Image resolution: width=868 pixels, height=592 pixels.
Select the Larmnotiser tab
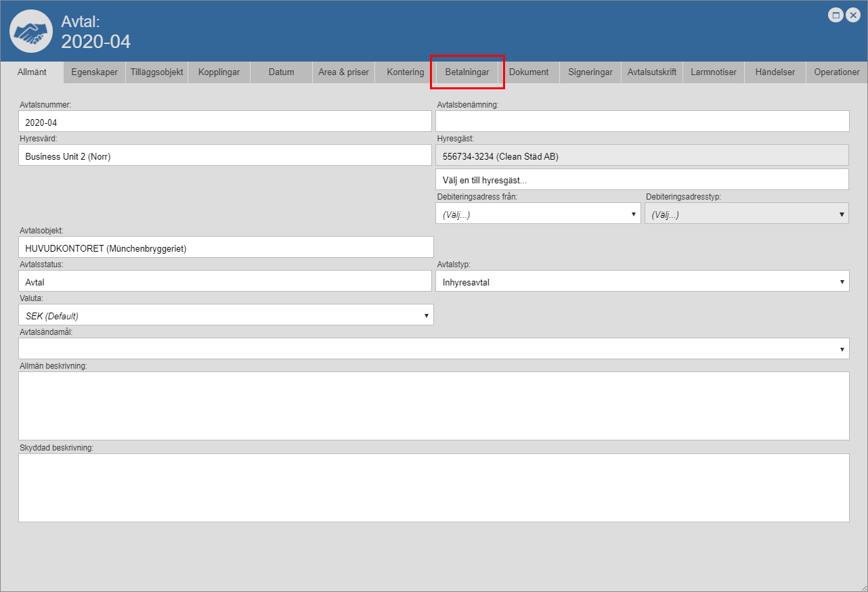coord(714,72)
